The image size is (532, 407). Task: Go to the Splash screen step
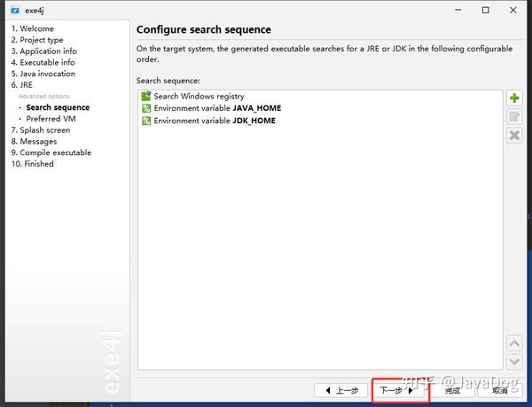coord(41,129)
